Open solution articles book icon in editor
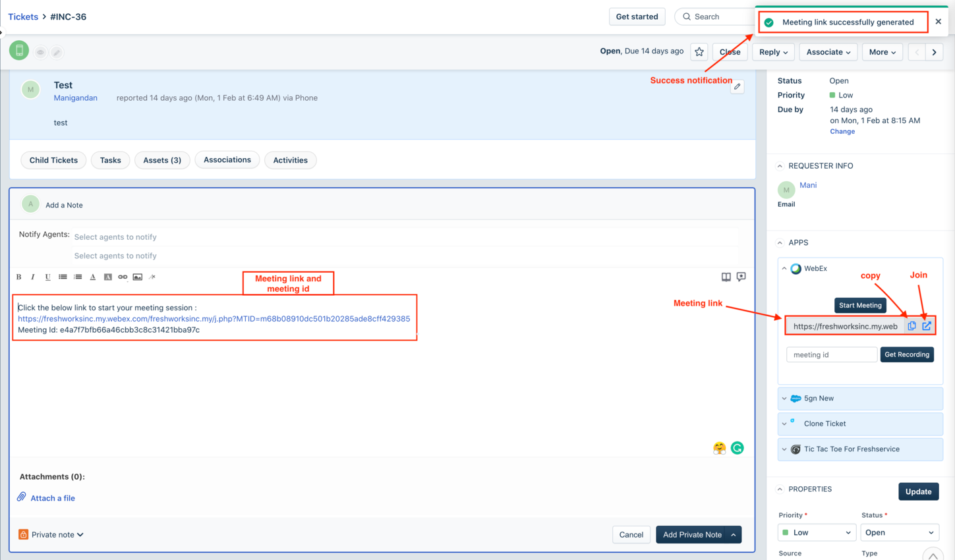 (726, 277)
